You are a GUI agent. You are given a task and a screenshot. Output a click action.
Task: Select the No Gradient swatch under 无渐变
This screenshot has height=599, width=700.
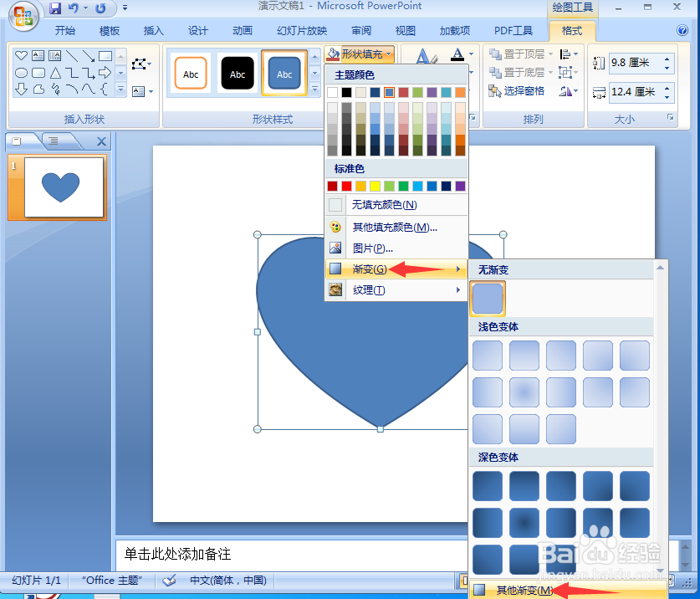(x=488, y=299)
